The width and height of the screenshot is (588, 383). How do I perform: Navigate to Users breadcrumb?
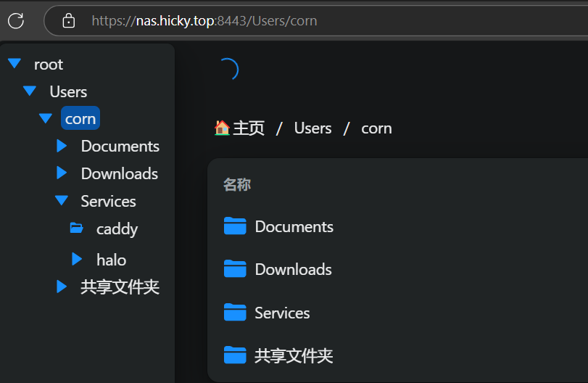(312, 128)
